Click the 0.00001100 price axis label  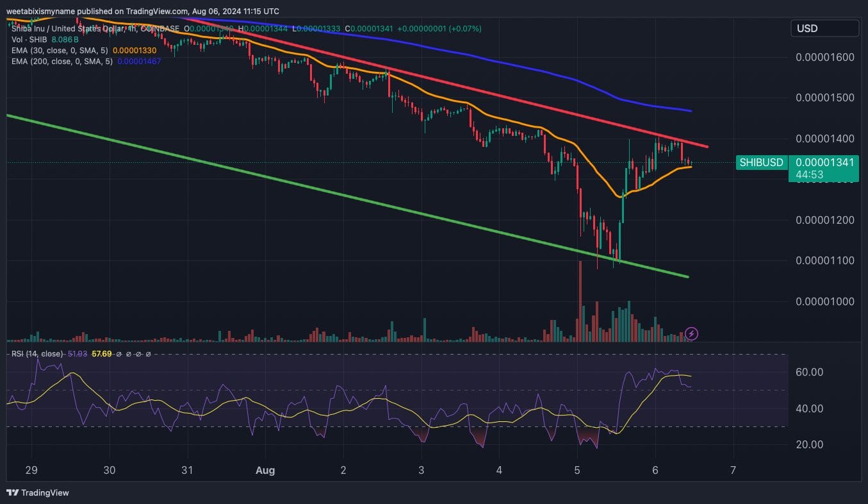[x=825, y=260]
